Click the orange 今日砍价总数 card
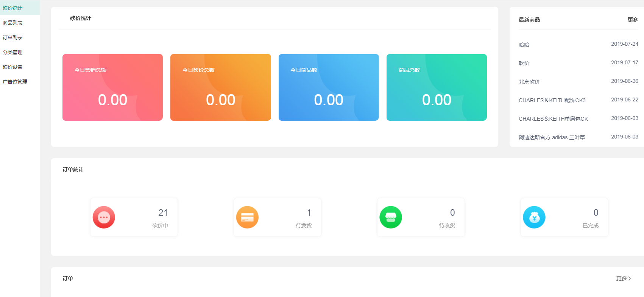Image resolution: width=644 pixels, height=297 pixels. pyautogui.click(x=221, y=87)
